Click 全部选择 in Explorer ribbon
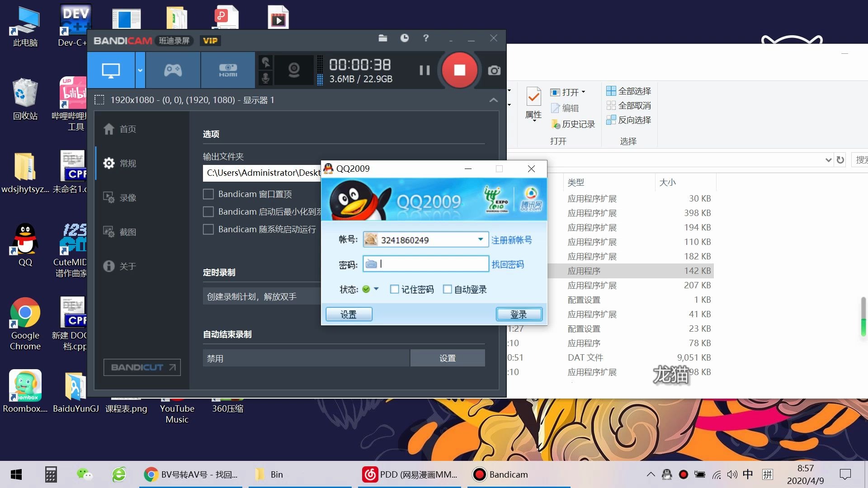 628,91
